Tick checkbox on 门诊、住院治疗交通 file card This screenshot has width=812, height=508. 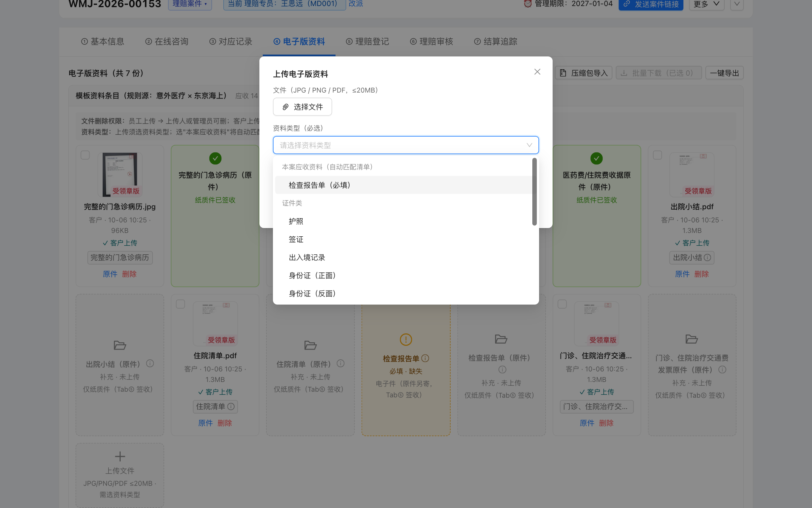(562, 304)
